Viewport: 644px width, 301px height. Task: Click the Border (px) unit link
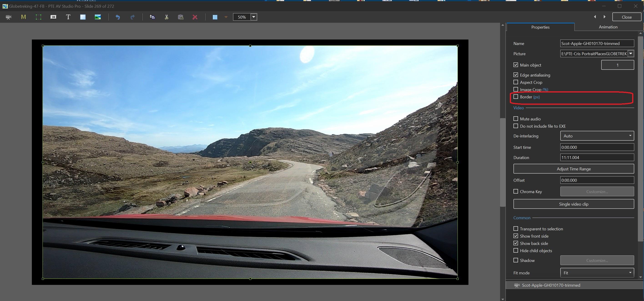[x=536, y=97]
